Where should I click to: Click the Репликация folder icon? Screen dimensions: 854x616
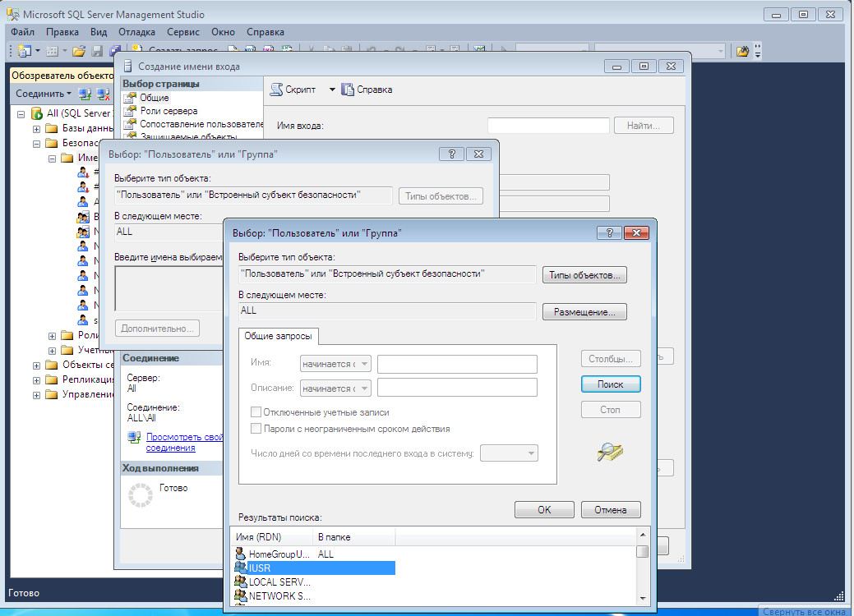[52, 379]
